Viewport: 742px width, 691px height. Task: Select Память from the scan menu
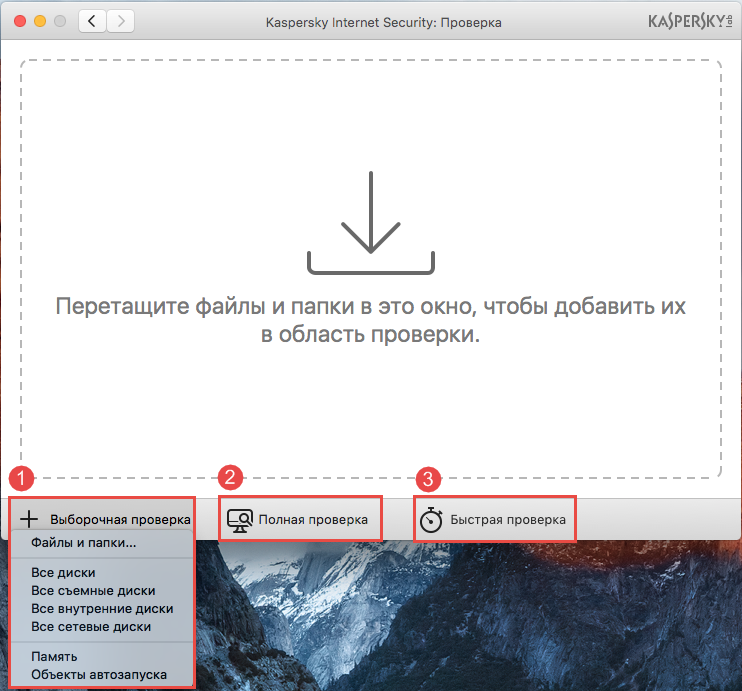tap(102, 657)
